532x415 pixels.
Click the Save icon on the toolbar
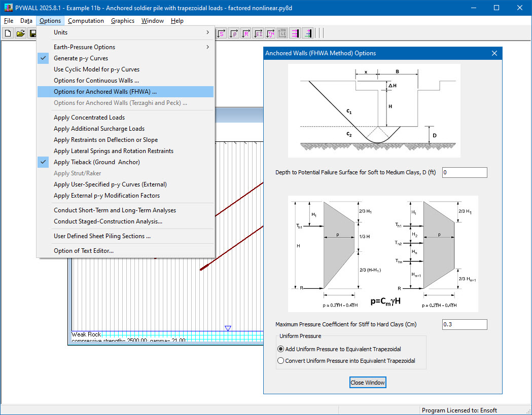coord(32,32)
